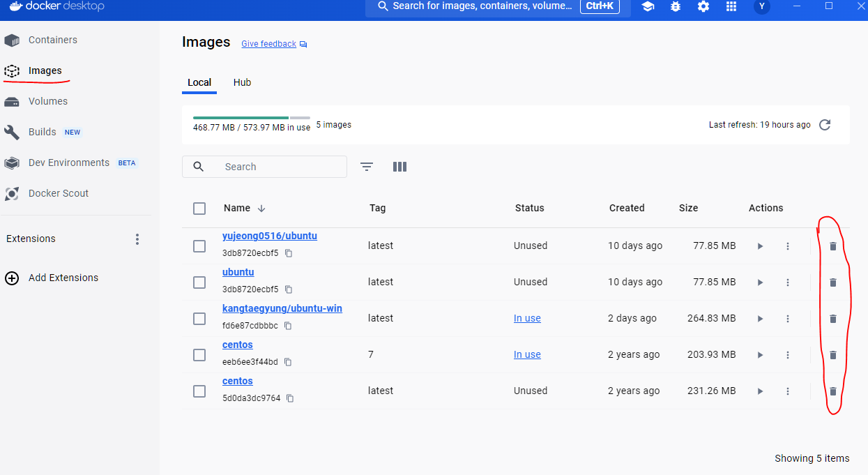Delete the centos latest image
The image size is (868, 475).
[x=832, y=391]
